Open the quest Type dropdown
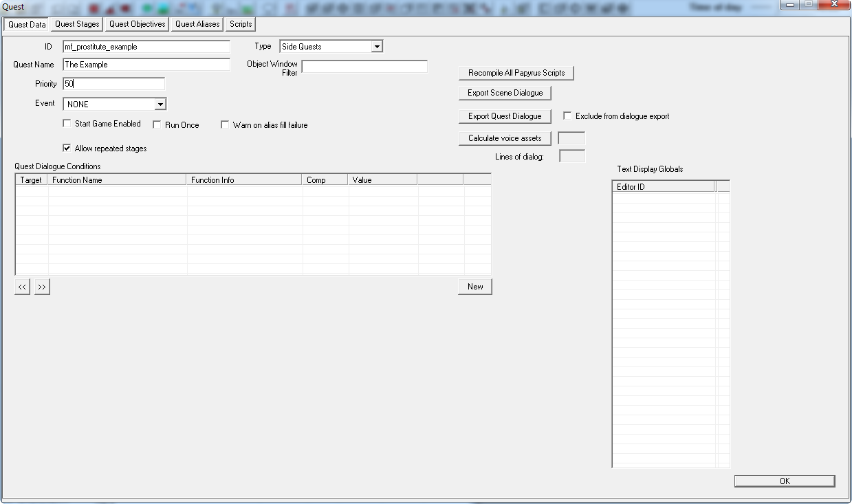The height and width of the screenshot is (504, 852). click(376, 47)
